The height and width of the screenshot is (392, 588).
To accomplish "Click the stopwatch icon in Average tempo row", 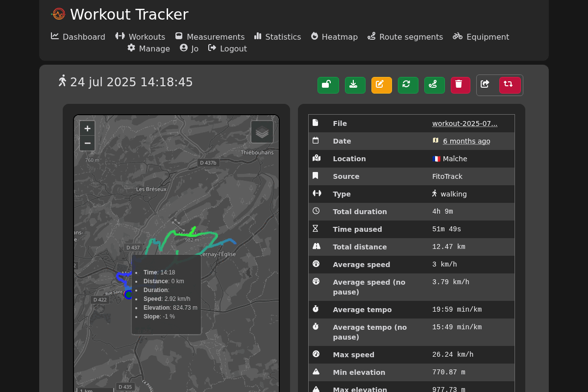I will [x=316, y=309].
